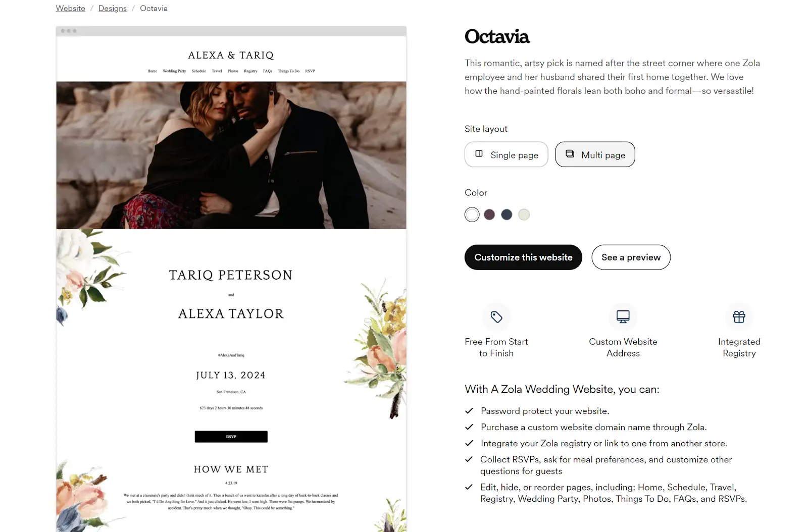Choose the white color swatch

click(x=472, y=215)
